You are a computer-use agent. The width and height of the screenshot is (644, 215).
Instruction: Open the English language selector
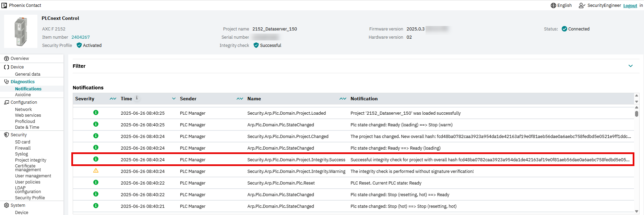tap(564, 5)
